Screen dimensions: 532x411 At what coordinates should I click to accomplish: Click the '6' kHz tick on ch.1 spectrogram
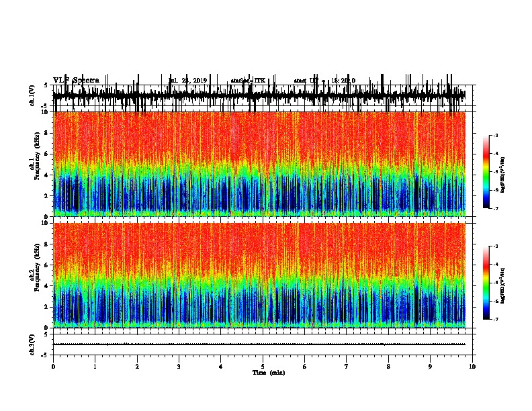click(x=47, y=154)
